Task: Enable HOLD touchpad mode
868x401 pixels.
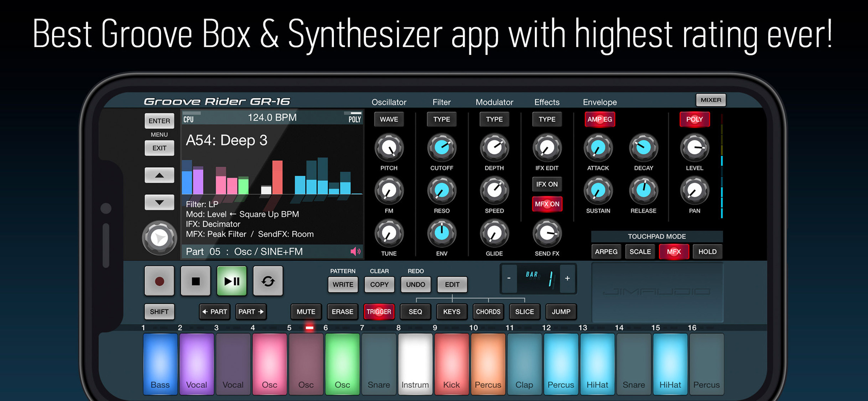Action: point(707,252)
